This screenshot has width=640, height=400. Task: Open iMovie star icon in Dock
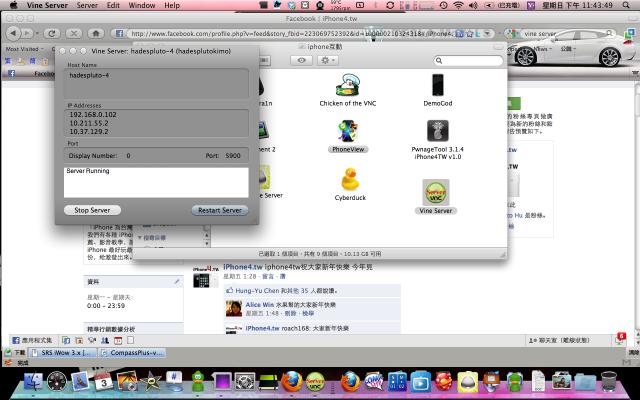[151, 382]
